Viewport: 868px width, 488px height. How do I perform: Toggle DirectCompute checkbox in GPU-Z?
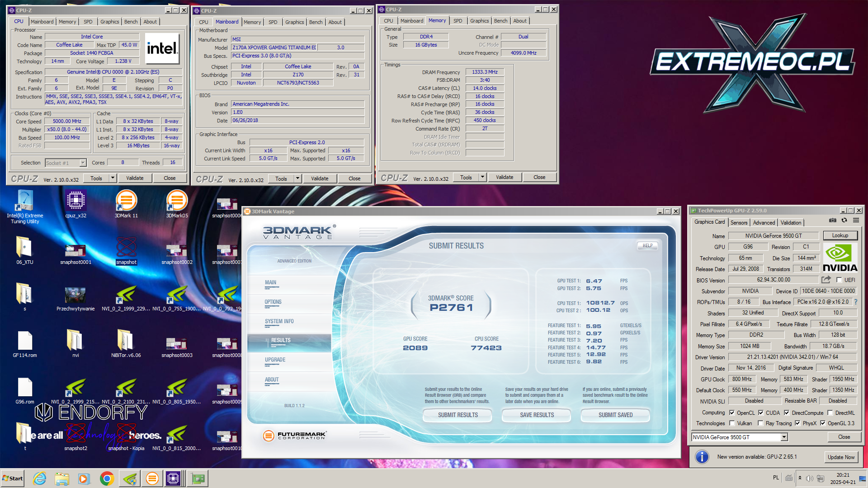coord(787,413)
